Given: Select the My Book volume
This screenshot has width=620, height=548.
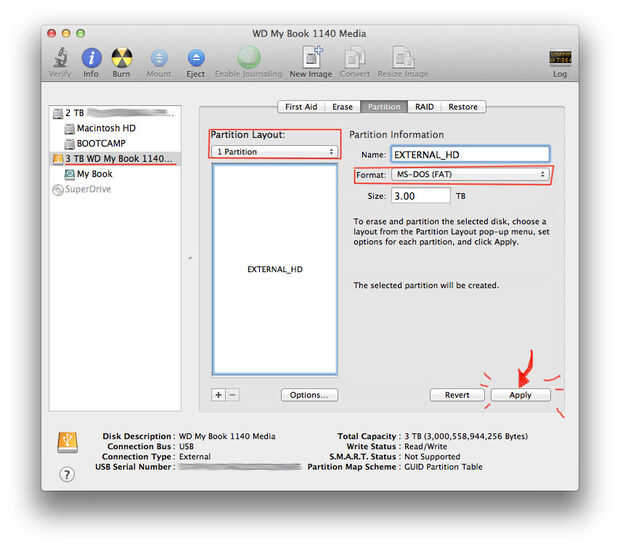Looking at the screenshot, I should click(115, 174).
